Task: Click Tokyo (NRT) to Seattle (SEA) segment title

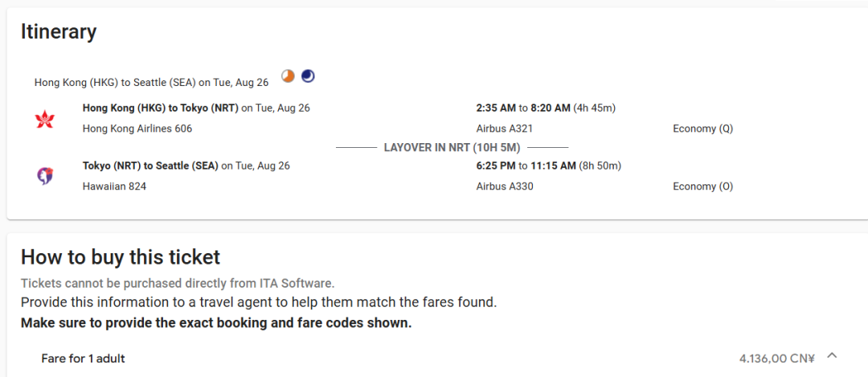Action: 150,166
